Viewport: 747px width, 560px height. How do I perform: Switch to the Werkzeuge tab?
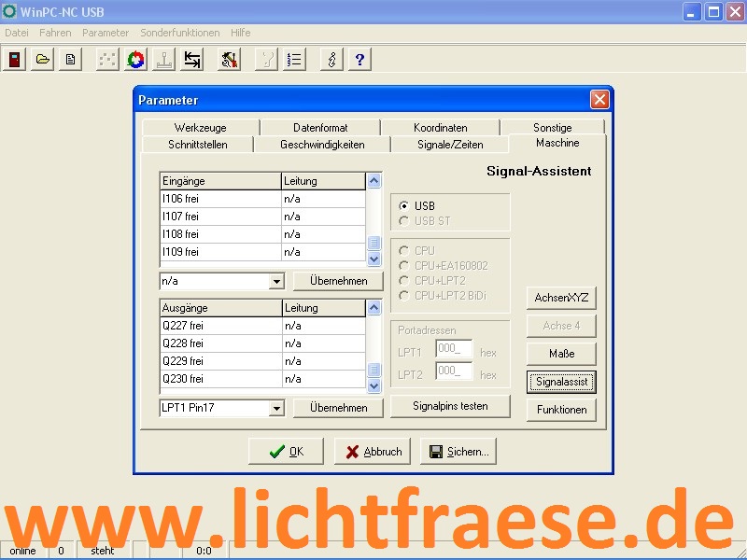click(x=201, y=128)
